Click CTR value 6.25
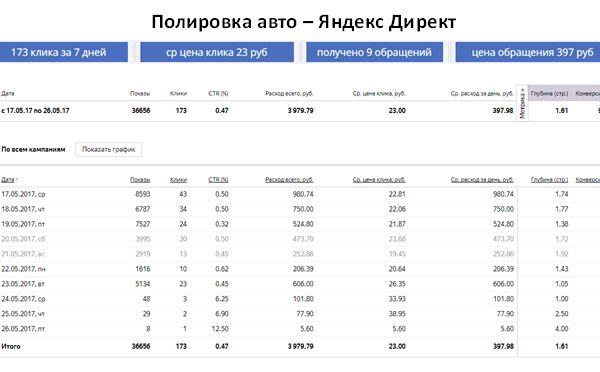 pos(222,299)
